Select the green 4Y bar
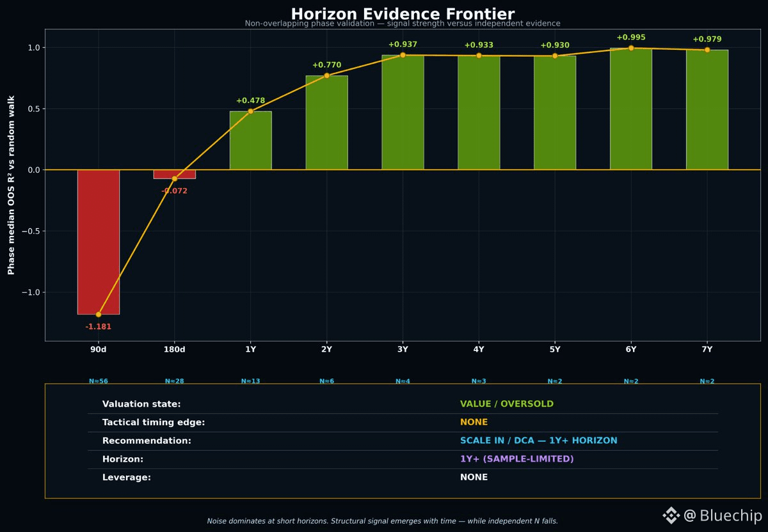Screen dimensions: 768x532 [479, 113]
